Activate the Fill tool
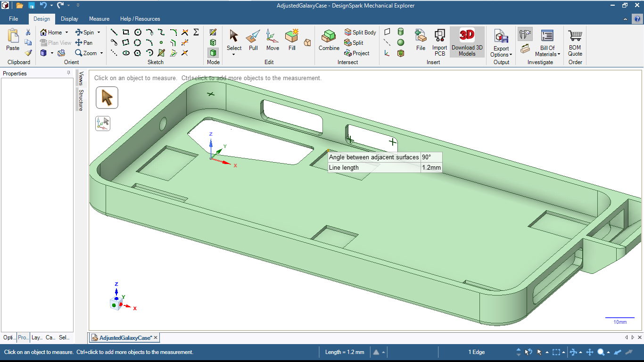 (x=292, y=40)
